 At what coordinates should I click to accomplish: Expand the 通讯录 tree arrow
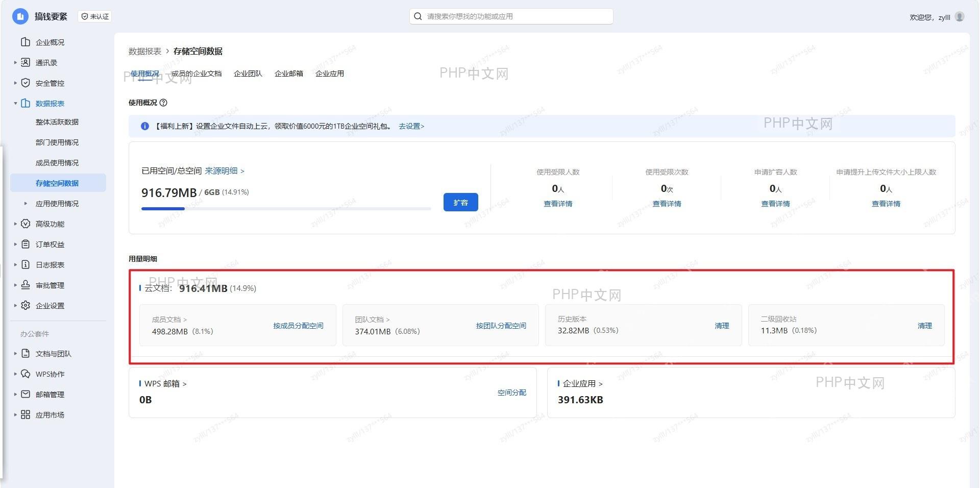tap(15, 62)
